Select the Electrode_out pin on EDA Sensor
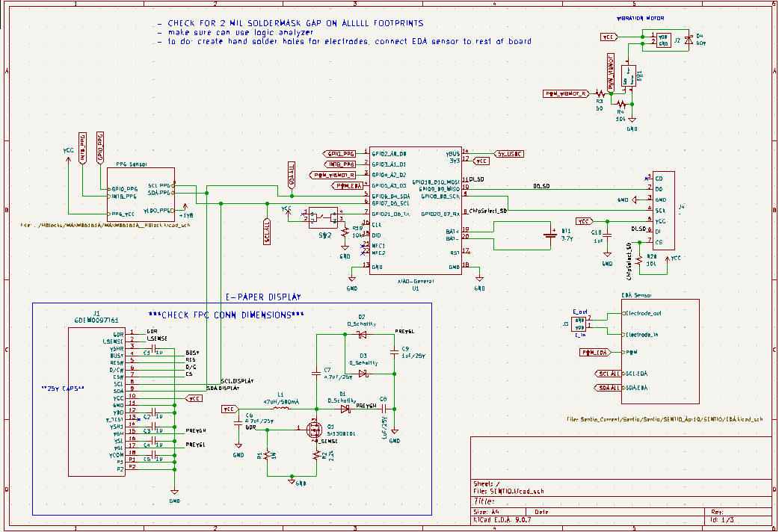The height and width of the screenshot is (532, 779). pos(641,313)
